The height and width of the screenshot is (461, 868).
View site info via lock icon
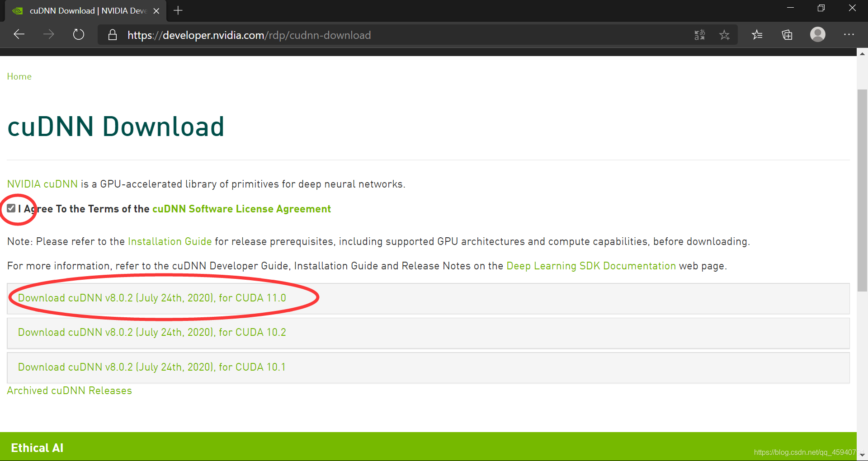pyautogui.click(x=113, y=35)
